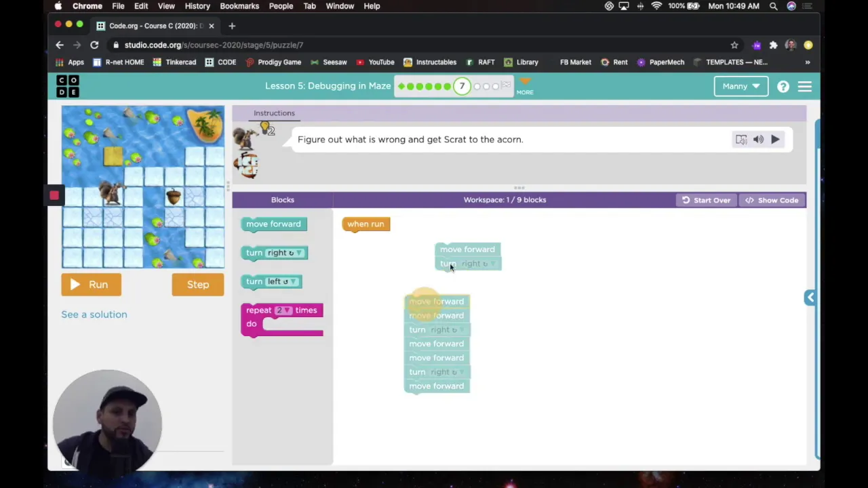This screenshot has width=868, height=488.
Task: Open the File menu
Action: [x=118, y=6]
